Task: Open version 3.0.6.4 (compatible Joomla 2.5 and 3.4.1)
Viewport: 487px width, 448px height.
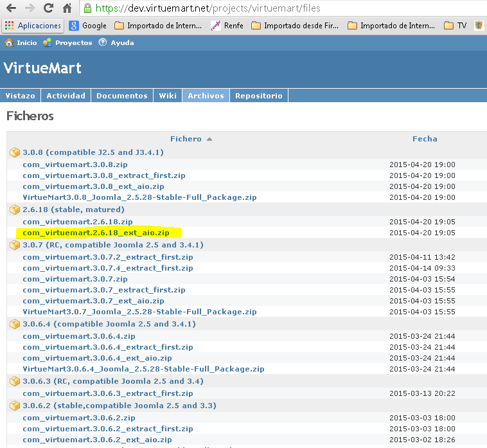Action: tap(109, 324)
